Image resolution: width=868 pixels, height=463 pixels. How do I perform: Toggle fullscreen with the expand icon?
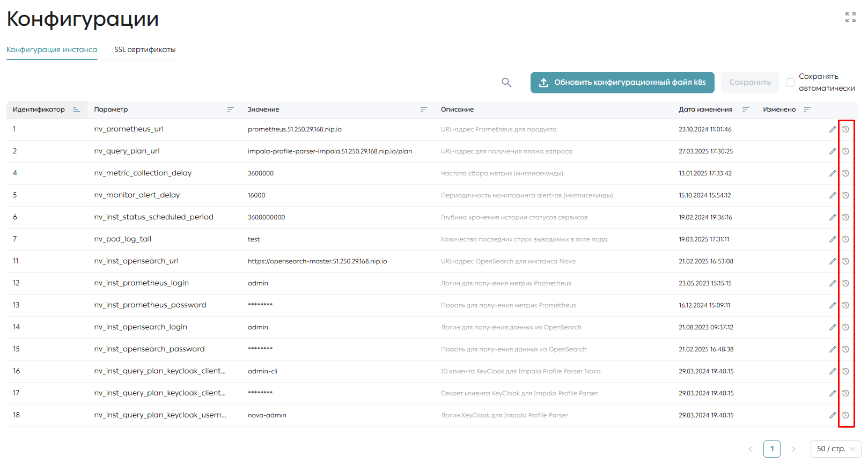coord(850,17)
